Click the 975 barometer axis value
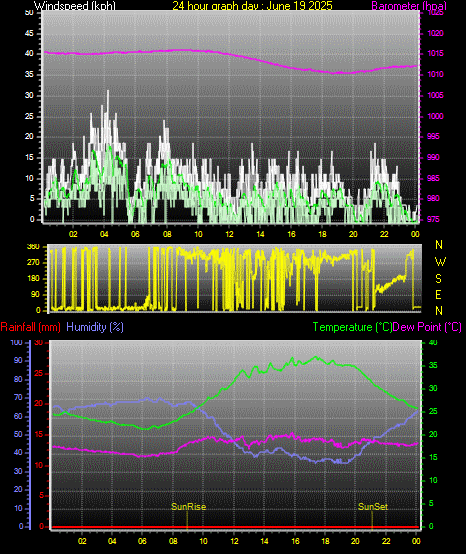This screenshot has width=466, height=554. [433, 219]
